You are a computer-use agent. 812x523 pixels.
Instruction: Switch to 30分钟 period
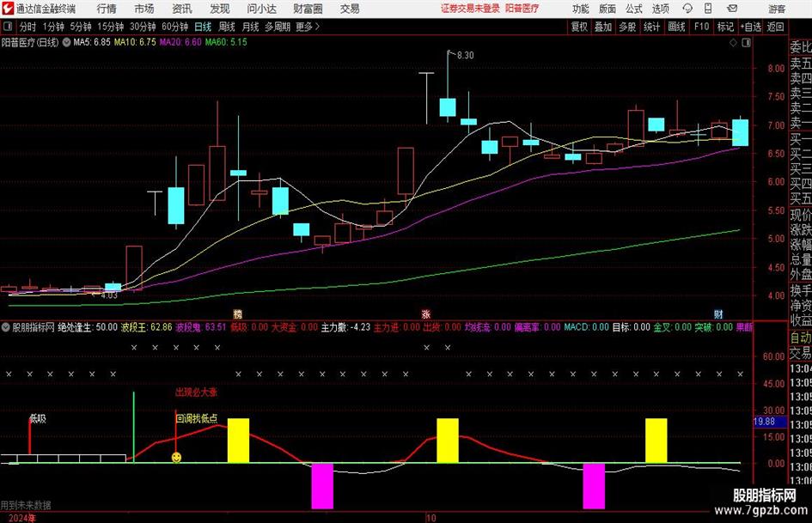click(x=143, y=27)
